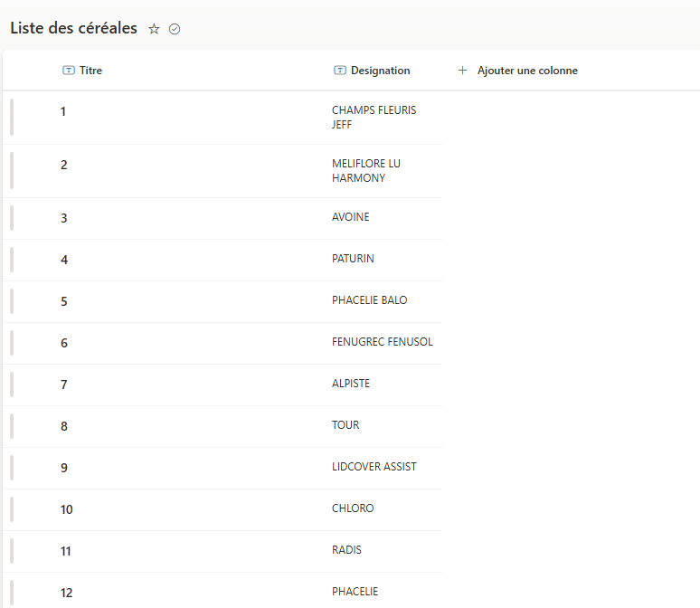The image size is (700, 608).
Task: Select row 10 using its left handle
Action: coord(12,509)
